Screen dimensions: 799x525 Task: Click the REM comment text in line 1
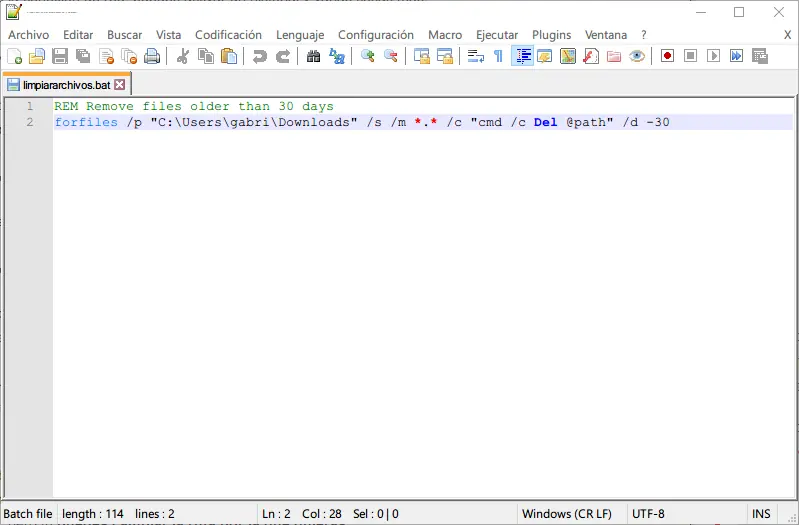pyautogui.click(x=194, y=106)
